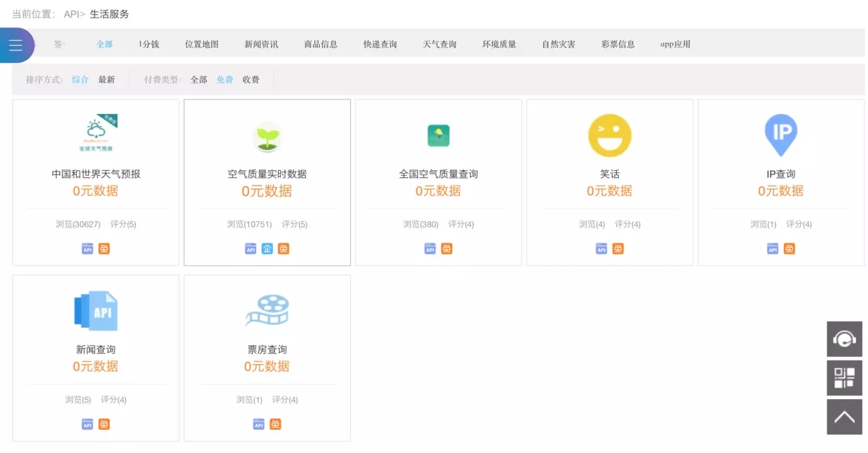Open the 笑话 title link
868x453 pixels.
click(x=610, y=174)
